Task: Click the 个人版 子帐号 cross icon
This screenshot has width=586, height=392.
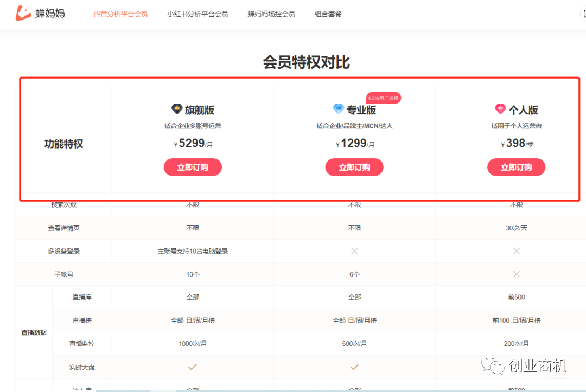Action: (516, 274)
